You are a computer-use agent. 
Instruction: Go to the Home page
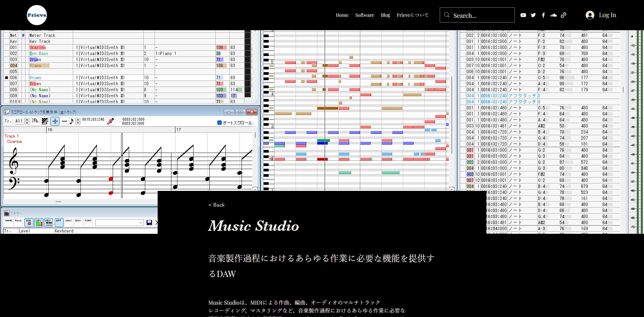[x=342, y=15]
